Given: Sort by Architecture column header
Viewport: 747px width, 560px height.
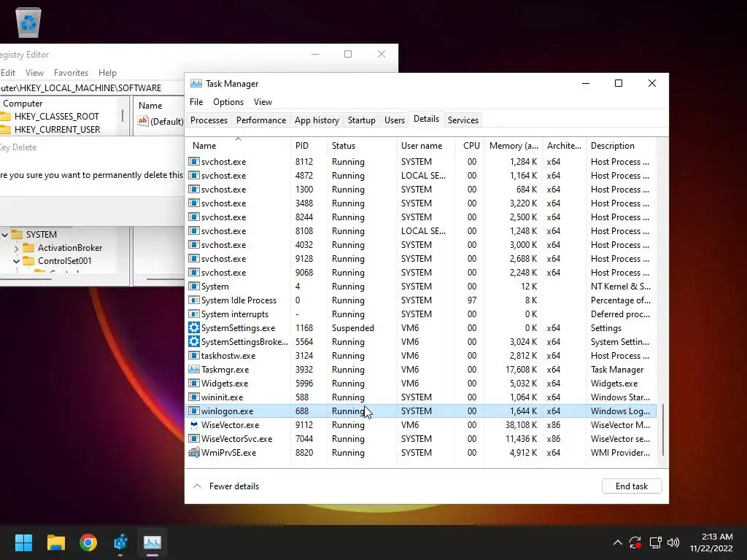Looking at the screenshot, I should (564, 146).
